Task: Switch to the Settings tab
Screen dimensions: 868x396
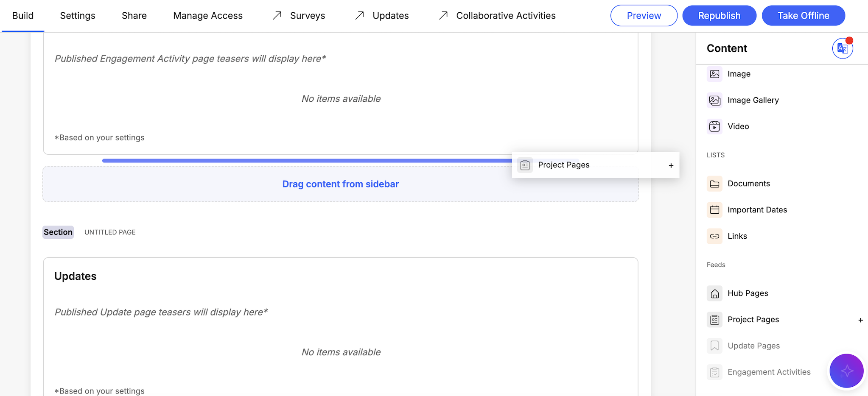Action: coord(78,16)
